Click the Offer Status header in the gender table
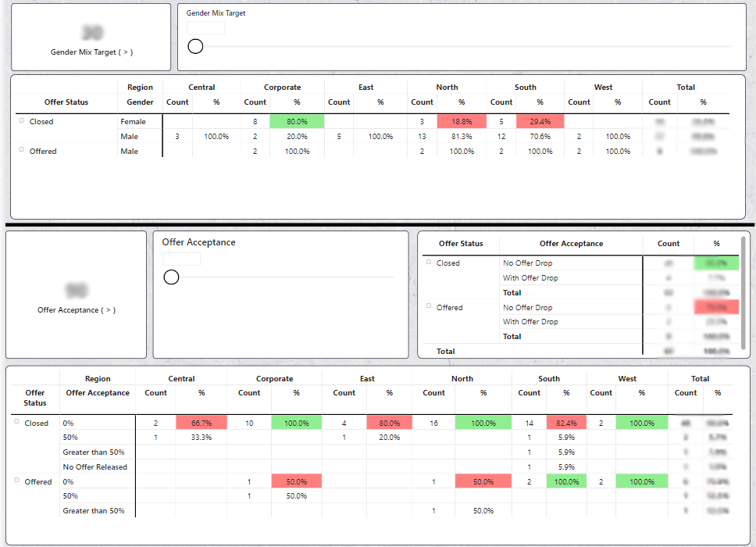The width and height of the screenshot is (756, 547). coord(66,102)
